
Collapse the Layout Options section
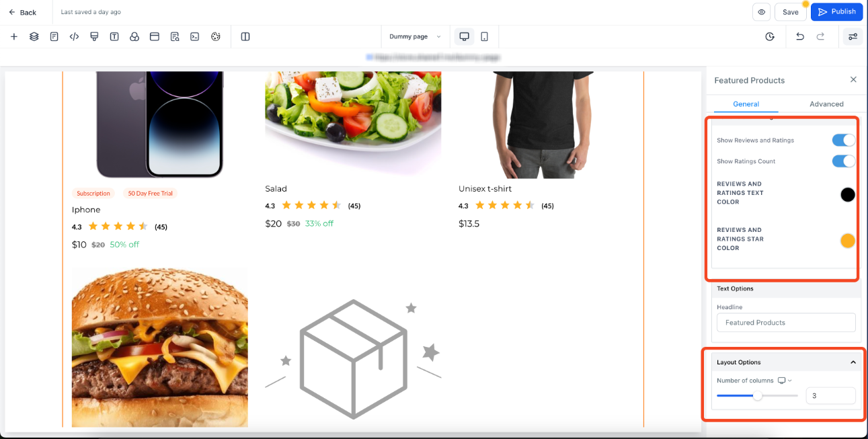(853, 362)
